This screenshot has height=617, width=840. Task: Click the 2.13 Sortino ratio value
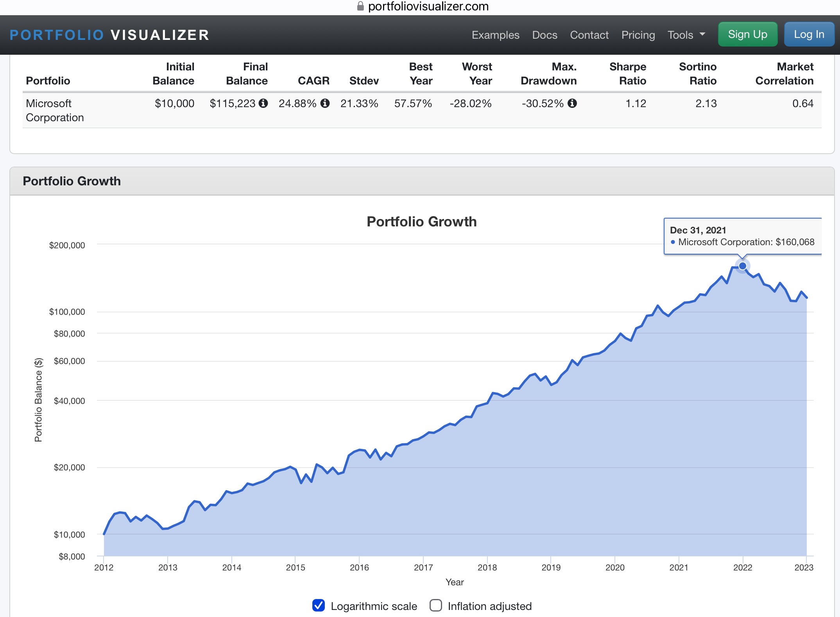(706, 103)
